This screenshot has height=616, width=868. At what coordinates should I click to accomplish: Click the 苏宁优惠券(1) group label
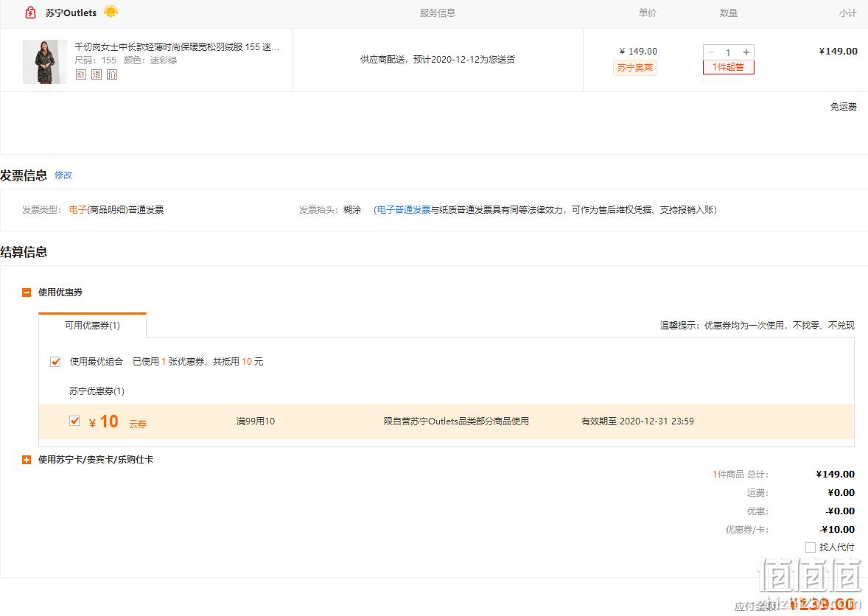click(x=97, y=391)
